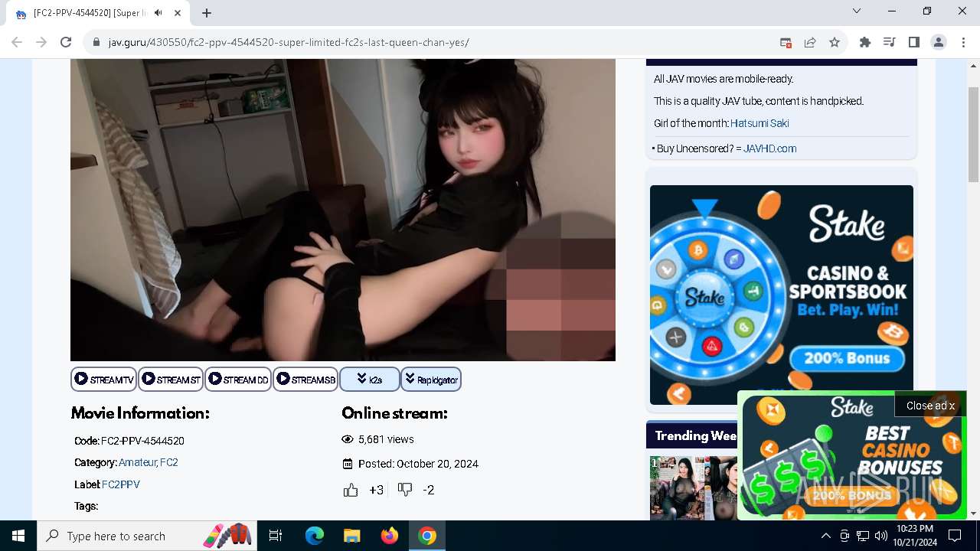Switch to Chrome on taskbar
Image resolution: width=980 pixels, height=551 pixels.
(427, 536)
